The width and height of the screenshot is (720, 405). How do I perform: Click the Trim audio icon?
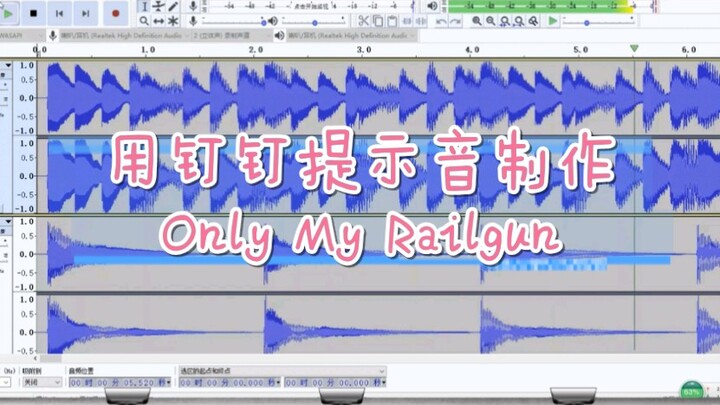407,21
